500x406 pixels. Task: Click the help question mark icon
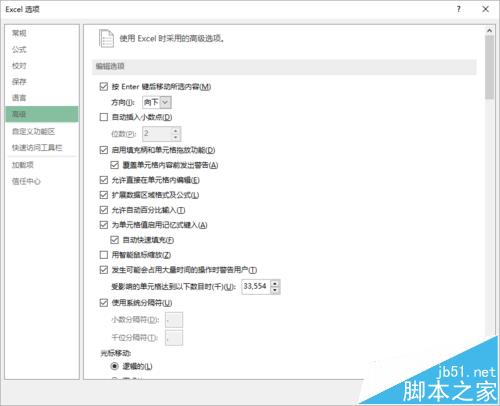click(x=459, y=9)
